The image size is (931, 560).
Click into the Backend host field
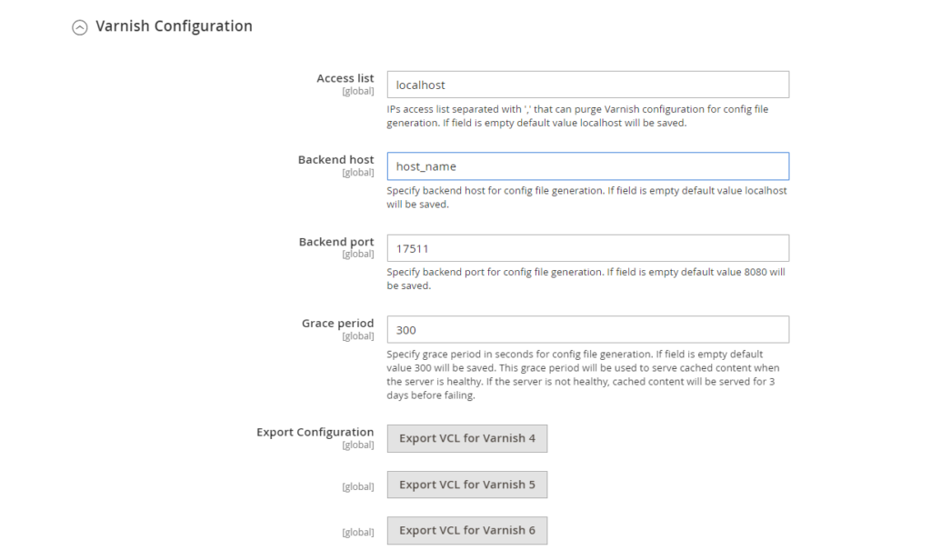tap(587, 166)
